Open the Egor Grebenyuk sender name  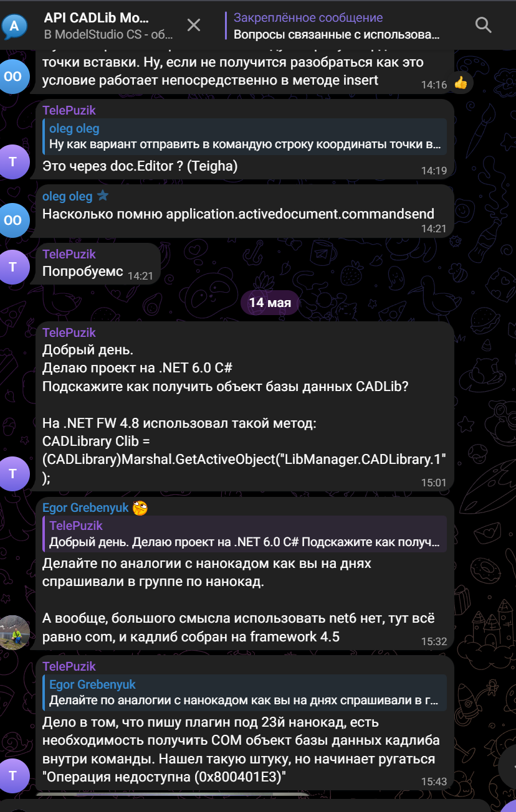click(85, 507)
